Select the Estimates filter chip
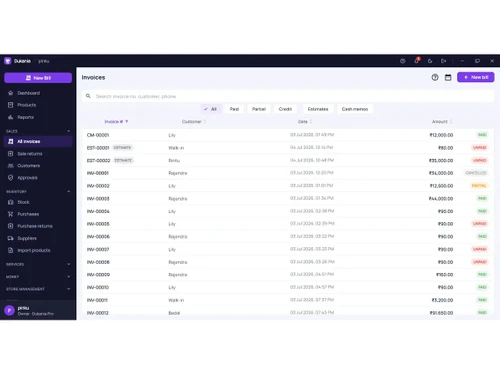 [x=318, y=109]
